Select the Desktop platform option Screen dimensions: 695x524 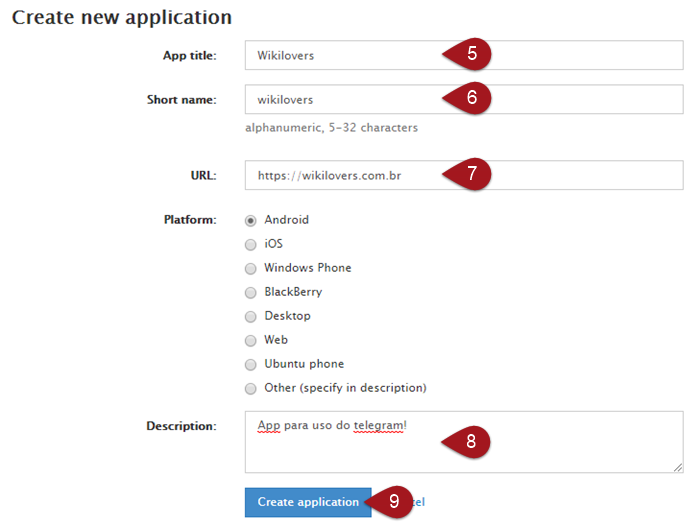[251, 316]
